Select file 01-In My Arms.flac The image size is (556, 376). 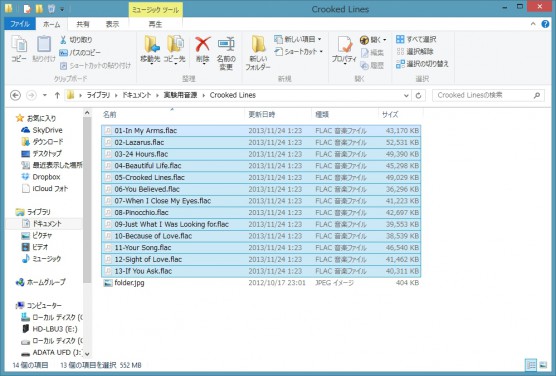pyautogui.click(x=261, y=131)
